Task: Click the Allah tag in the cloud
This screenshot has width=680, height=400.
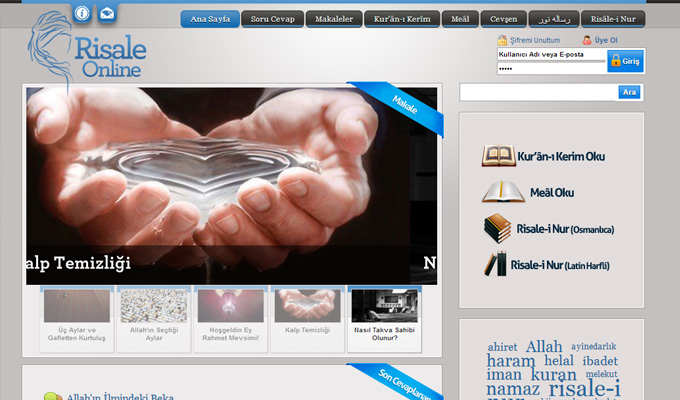Action: [x=544, y=347]
